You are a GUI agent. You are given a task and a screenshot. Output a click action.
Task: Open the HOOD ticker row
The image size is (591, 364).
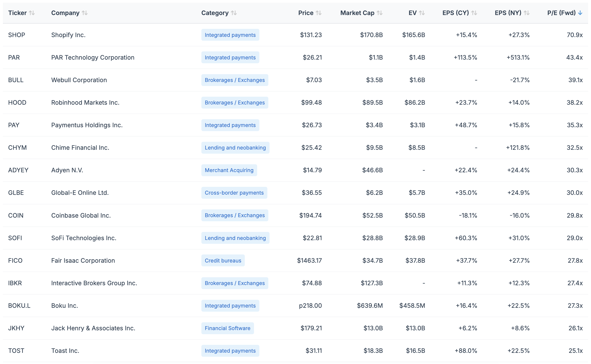(x=17, y=103)
